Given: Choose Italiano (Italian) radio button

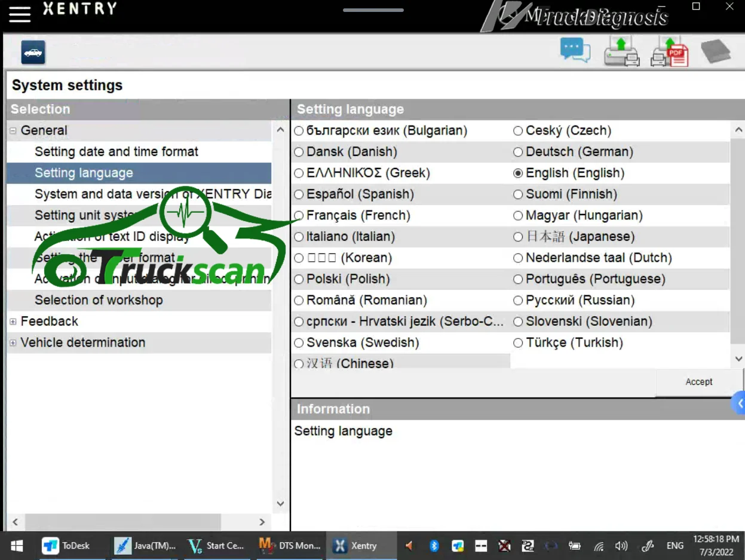Looking at the screenshot, I should tap(299, 237).
